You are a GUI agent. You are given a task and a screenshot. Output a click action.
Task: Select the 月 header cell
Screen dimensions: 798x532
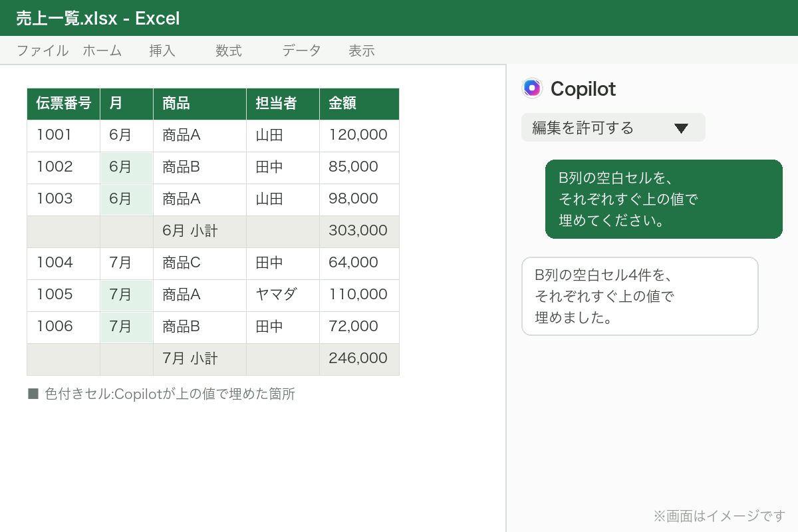(127, 104)
